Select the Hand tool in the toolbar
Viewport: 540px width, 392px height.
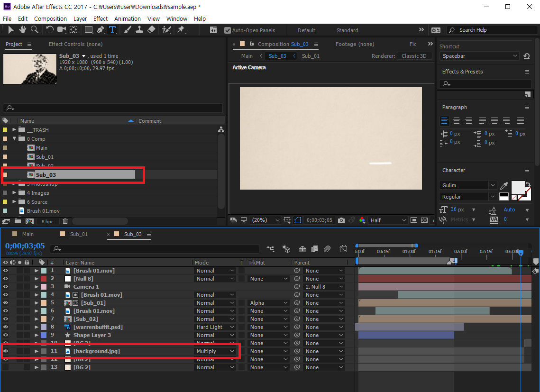point(22,29)
